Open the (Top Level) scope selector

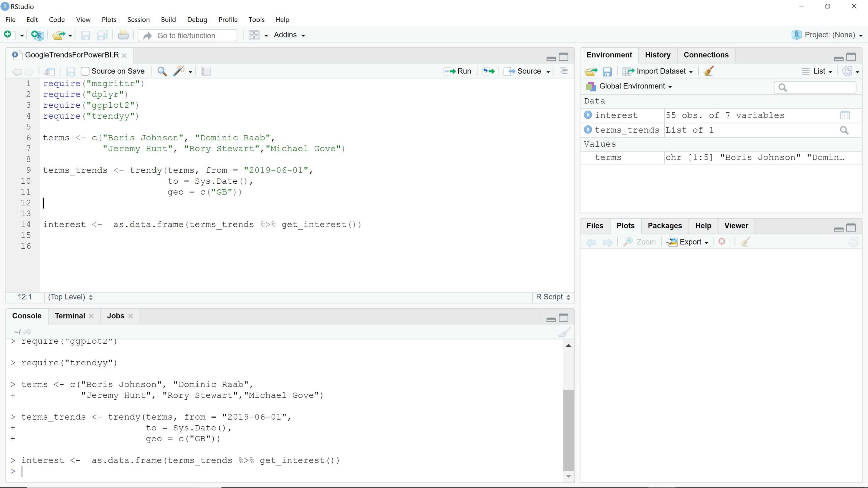pyautogui.click(x=70, y=297)
